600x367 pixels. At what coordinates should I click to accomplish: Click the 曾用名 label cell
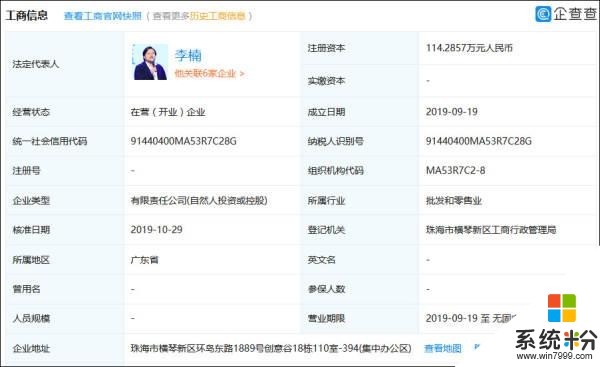click(x=65, y=289)
